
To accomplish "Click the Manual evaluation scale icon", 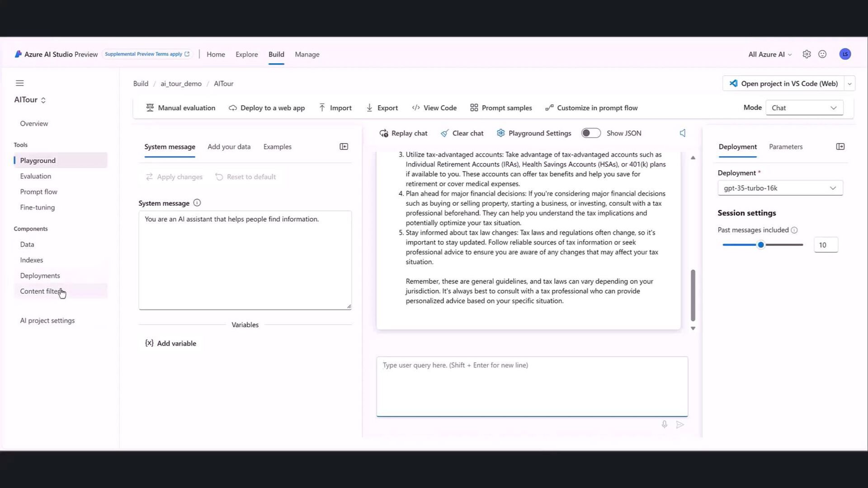I will coord(150,108).
